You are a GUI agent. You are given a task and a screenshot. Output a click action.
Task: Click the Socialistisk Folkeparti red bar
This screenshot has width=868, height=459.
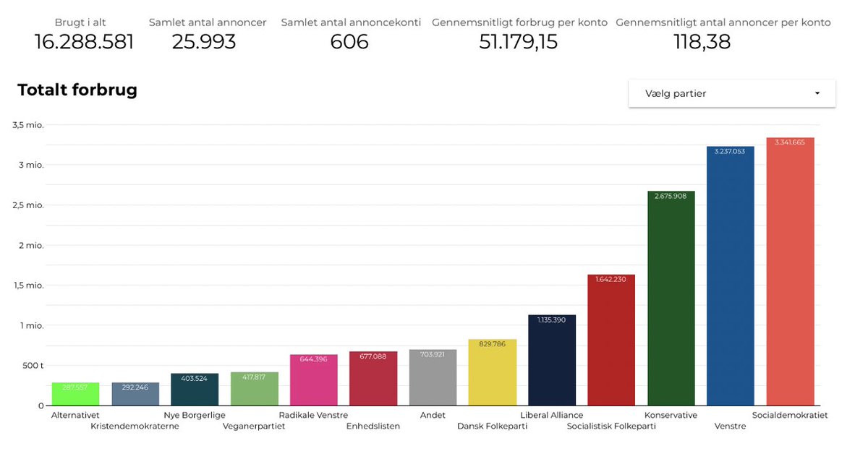point(611,340)
